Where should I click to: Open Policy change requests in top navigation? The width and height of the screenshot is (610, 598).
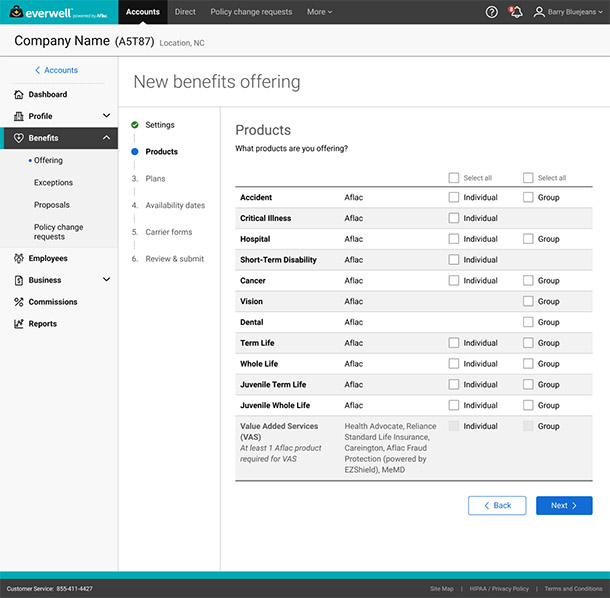251,12
